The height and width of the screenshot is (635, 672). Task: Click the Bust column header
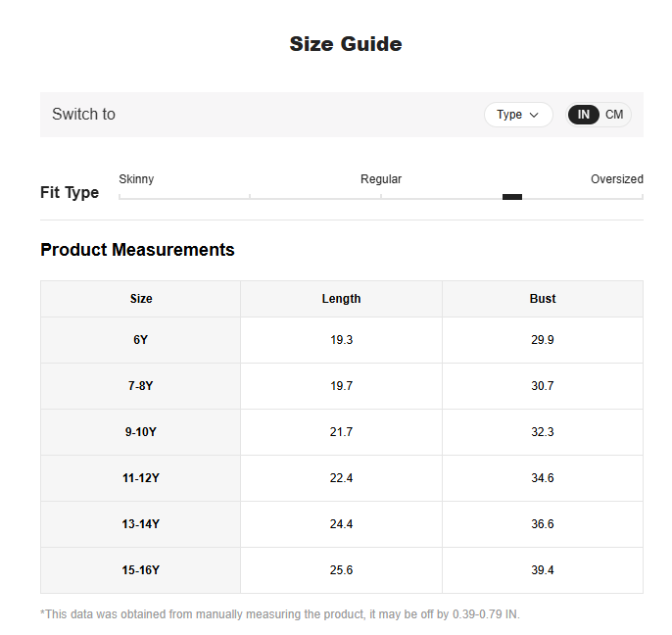click(x=543, y=299)
